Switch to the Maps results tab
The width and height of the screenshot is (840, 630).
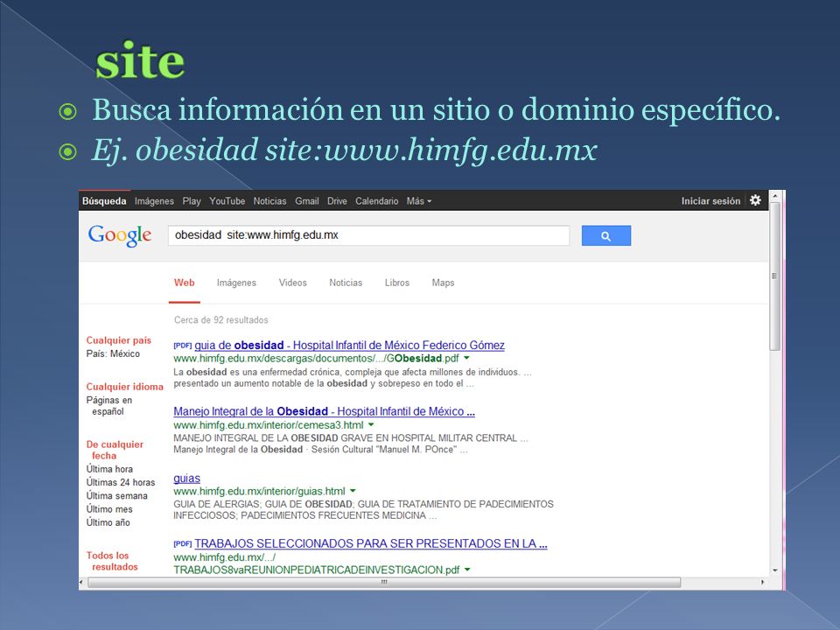pyautogui.click(x=443, y=283)
